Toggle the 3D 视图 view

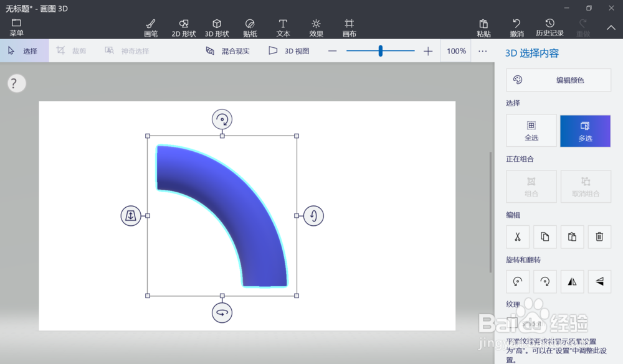[x=289, y=51]
